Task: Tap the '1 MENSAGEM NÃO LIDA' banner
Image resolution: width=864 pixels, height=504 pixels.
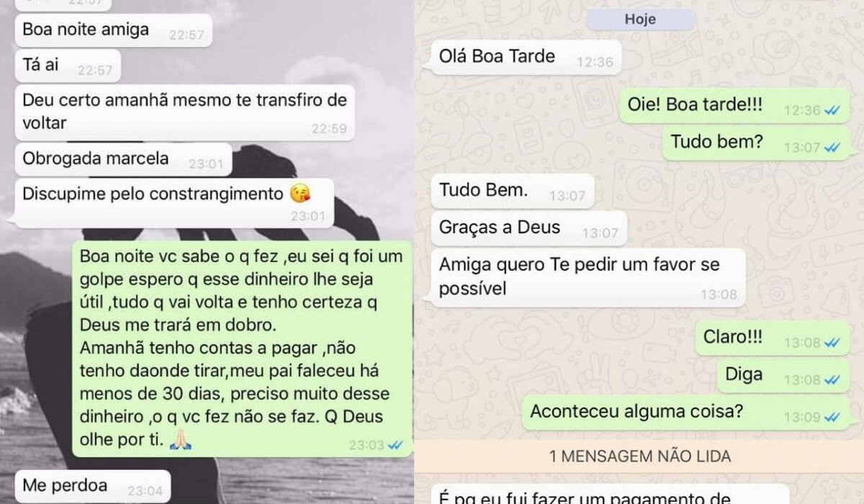Action: coord(640,456)
